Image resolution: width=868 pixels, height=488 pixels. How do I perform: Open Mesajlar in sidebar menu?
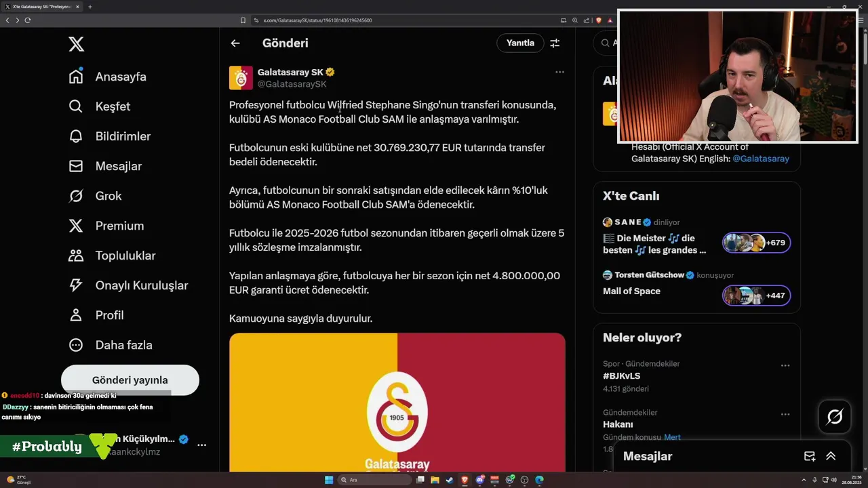pyautogui.click(x=105, y=166)
